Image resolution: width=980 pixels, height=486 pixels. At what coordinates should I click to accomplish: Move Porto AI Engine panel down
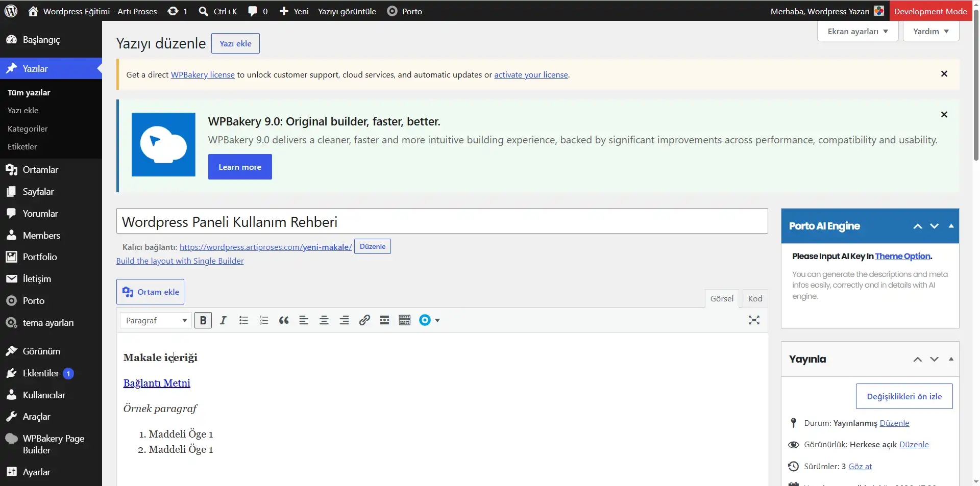(x=935, y=226)
